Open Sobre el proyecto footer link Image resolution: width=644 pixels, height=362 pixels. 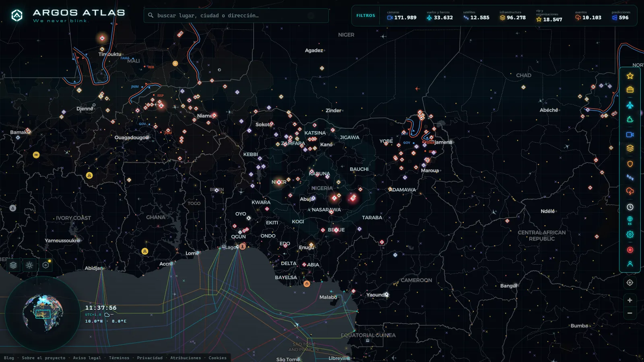click(43, 358)
